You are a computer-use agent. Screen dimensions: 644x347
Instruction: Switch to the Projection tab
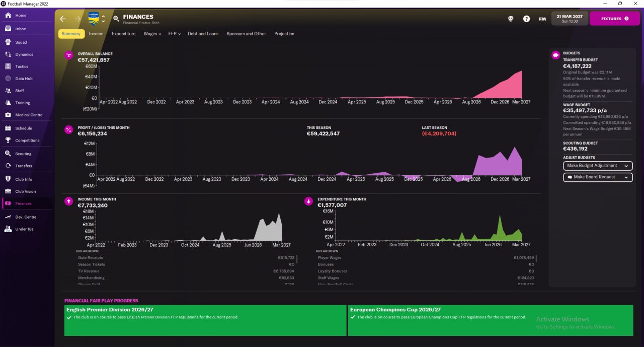284,34
